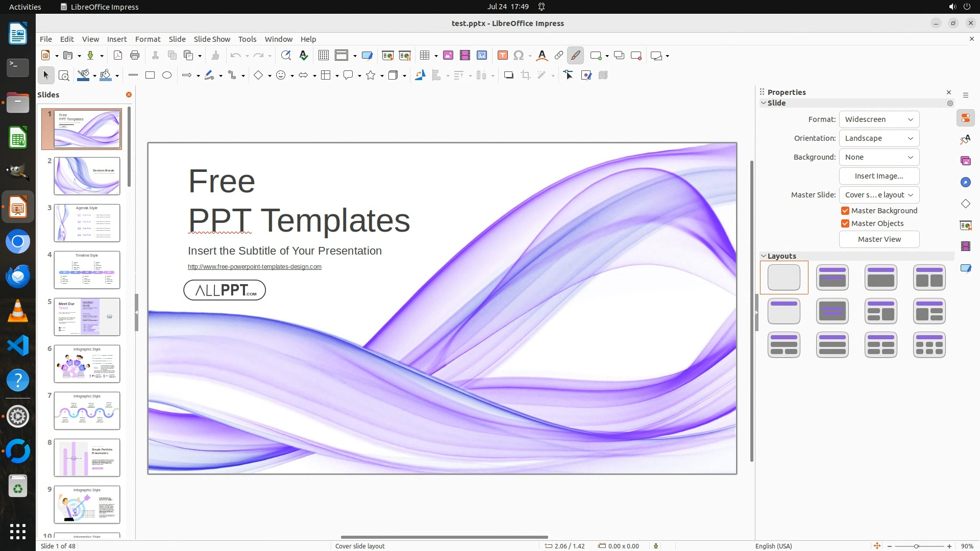Screen dimensions: 980x551
Task: Select the Ellipse shape tool
Action: 167,76
